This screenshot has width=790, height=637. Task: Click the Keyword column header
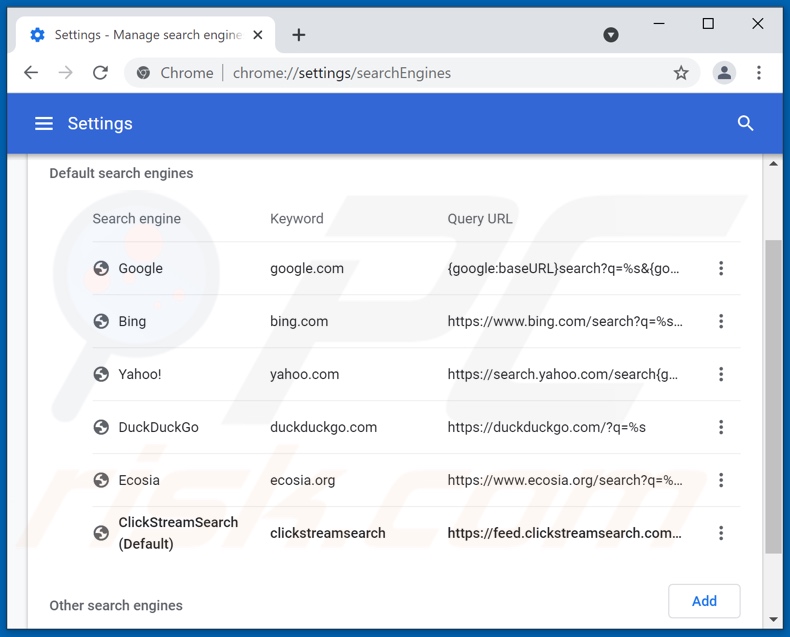coord(297,218)
